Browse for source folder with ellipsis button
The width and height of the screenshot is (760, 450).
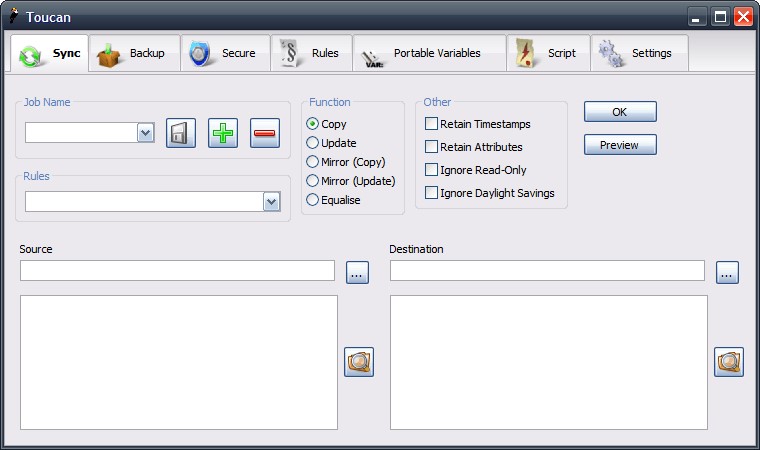point(358,272)
